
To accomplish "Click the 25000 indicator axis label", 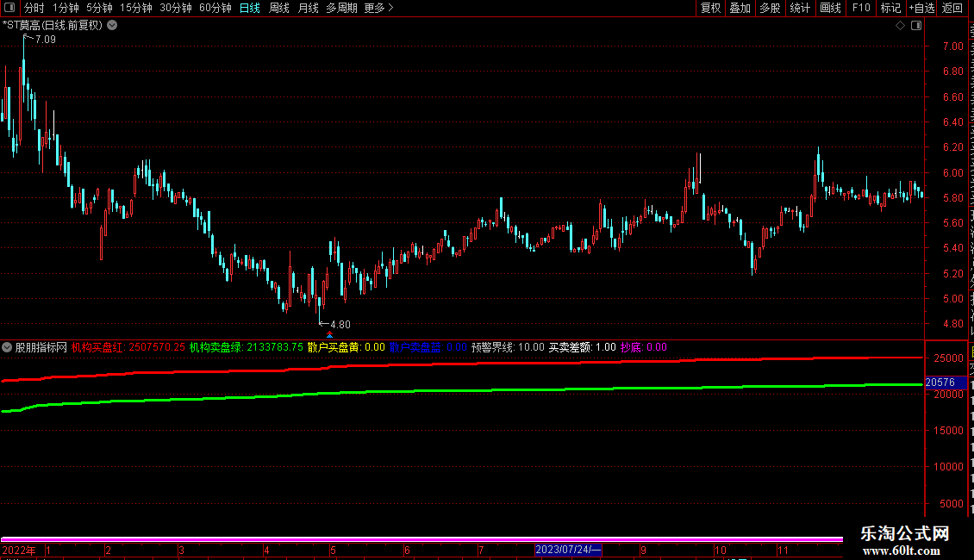I will (948, 358).
